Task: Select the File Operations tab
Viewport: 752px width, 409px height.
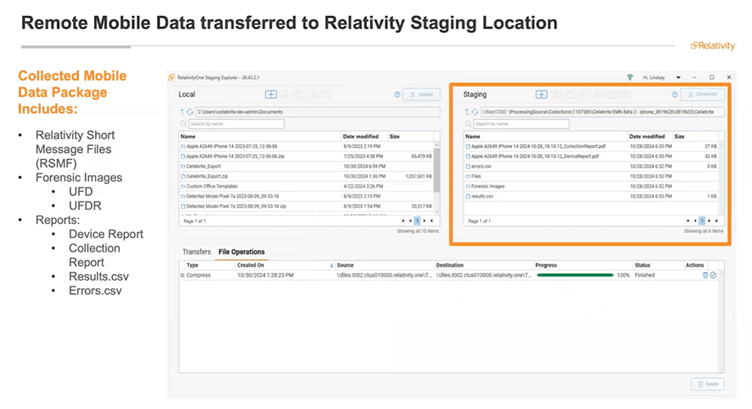Action: pyautogui.click(x=241, y=252)
